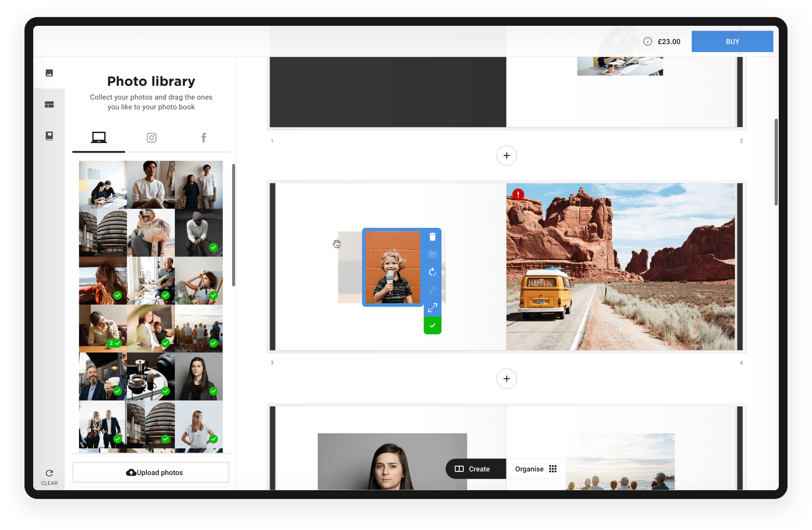Select the computer photo source tab
This screenshot has width=812, height=530.
(99, 138)
